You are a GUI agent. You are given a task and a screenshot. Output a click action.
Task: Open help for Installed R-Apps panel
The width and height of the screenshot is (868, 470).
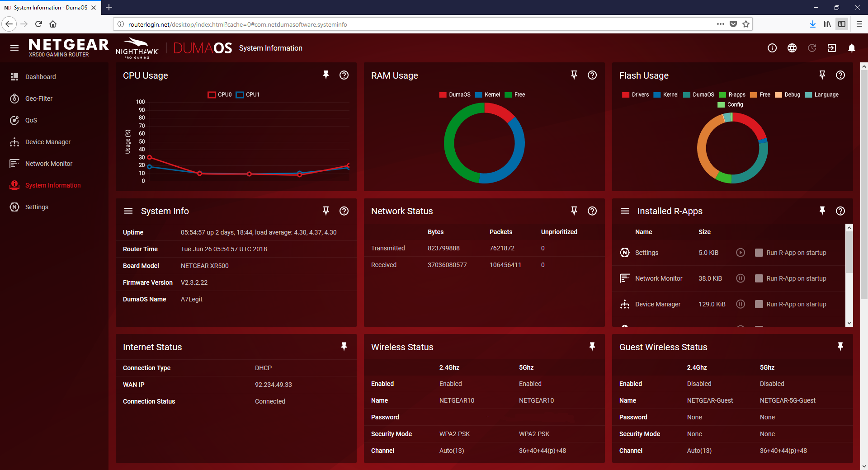pos(840,211)
